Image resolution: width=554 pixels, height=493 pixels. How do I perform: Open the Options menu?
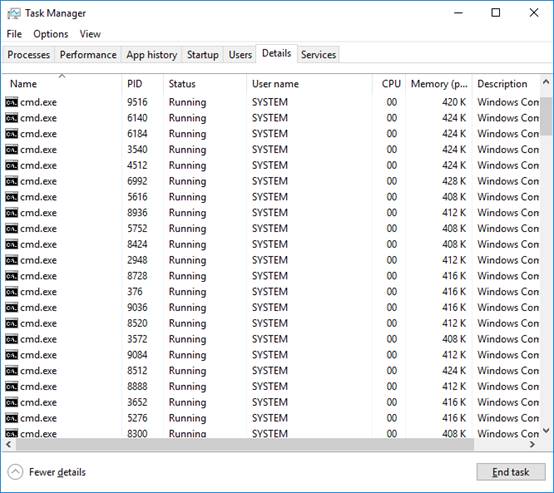pos(51,34)
